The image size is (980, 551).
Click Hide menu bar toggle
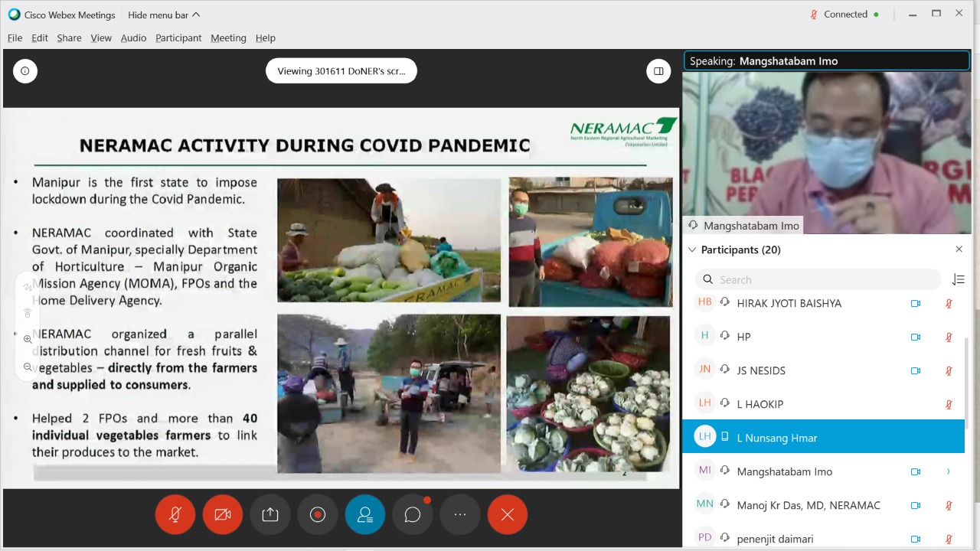(164, 15)
